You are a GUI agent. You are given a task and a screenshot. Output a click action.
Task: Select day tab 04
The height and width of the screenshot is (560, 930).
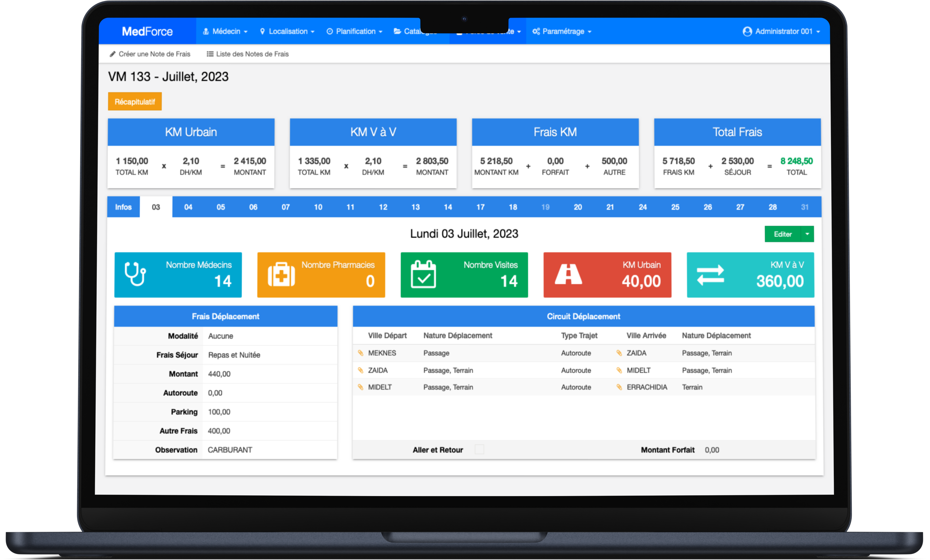tap(188, 207)
